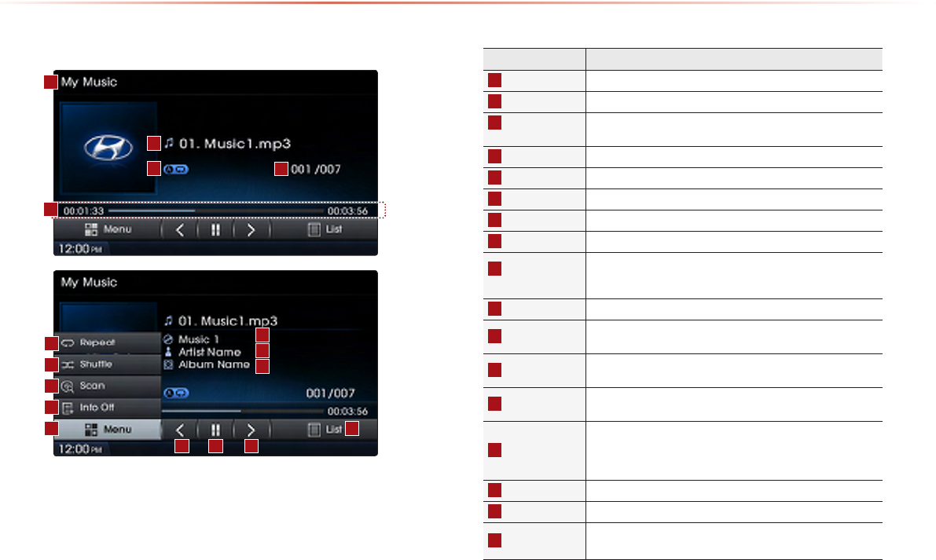
Task: Toggle Info Off in the popup menu
Action: (x=108, y=408)
